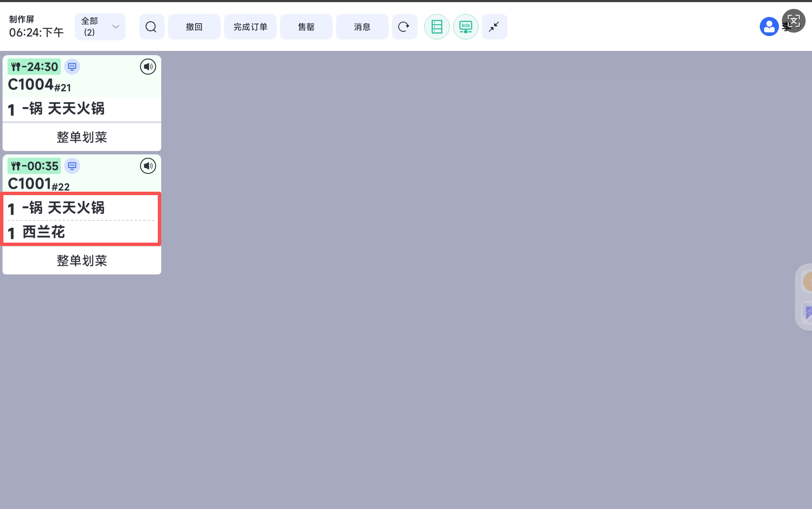Click the blue user avatar icon
The height and width of the screenshot is (509, 812).
(768, 27)
